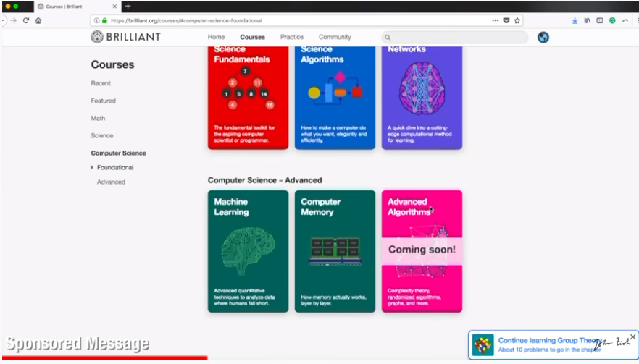Viewport: 639px width, 364px height.
Task: Open the Machine Learning course card
Action: (248, 250)
